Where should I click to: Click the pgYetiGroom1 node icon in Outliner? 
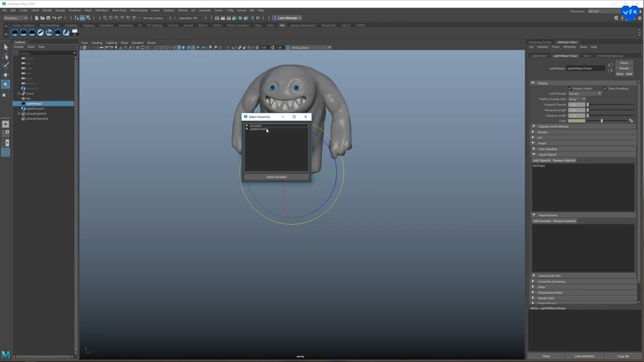(x=23, y=109)
